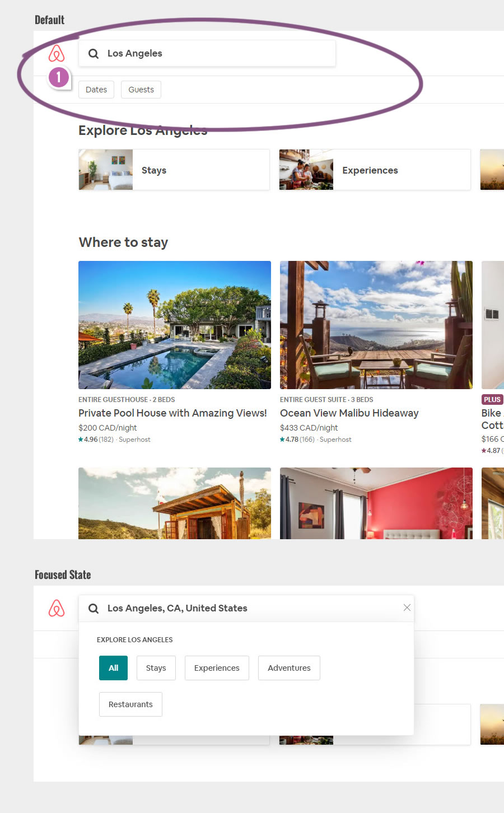Open Private Pool House listing title
This screenshot has width=504, height=813.
172,413
